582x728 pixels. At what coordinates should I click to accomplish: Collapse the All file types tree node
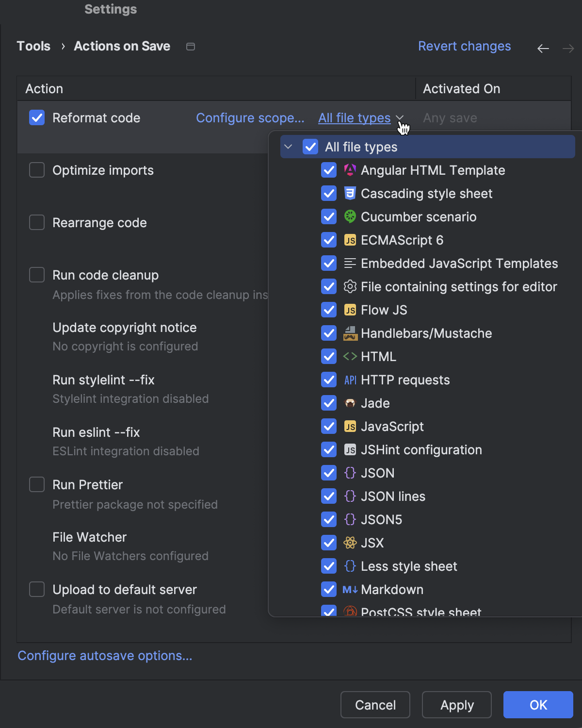tap(288, 147)
